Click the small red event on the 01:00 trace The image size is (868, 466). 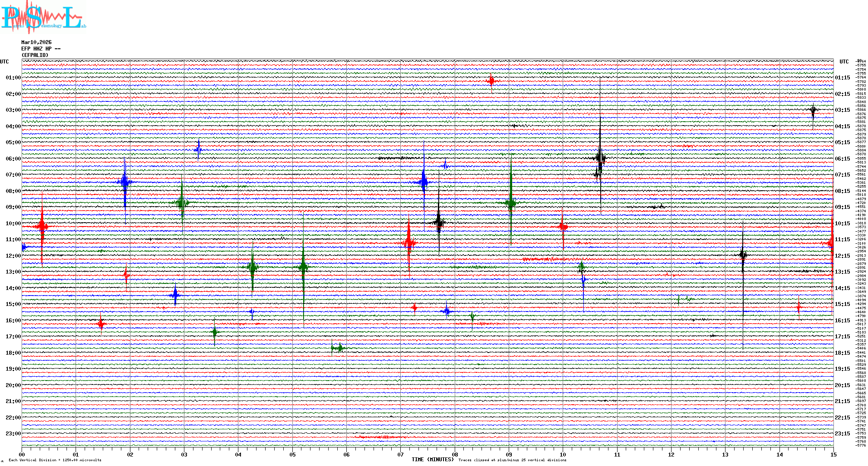491,81
